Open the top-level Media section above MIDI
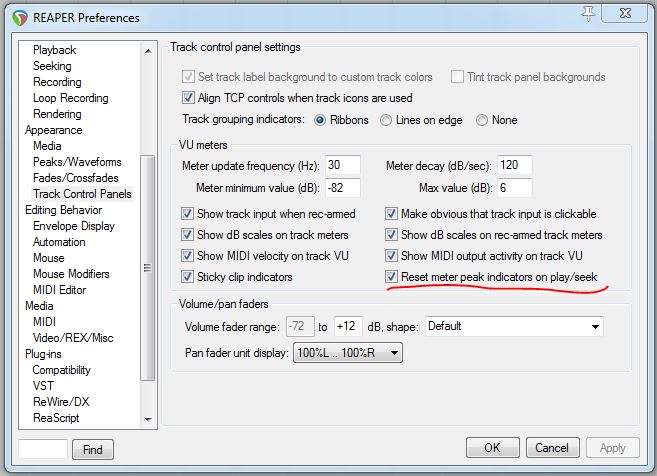This screenshot has height=476, width=657. 39,305
